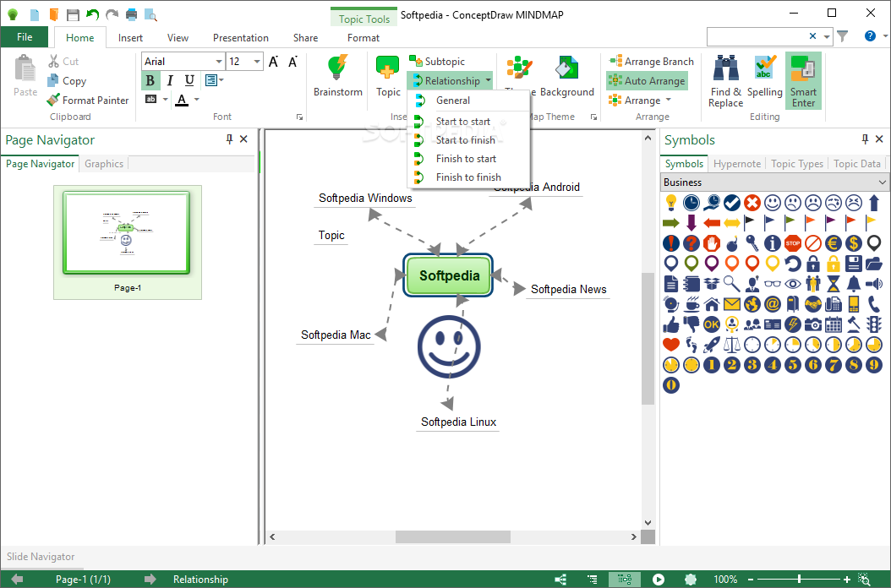Run the Spelling checker
Image resolution: width=891 pixels, height=588 pixels.
(765, 76)
